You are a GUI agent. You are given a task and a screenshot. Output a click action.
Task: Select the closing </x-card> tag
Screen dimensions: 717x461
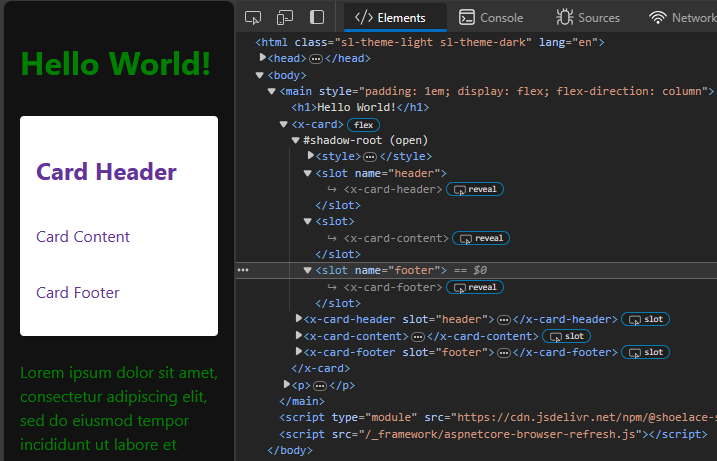[x=321, y=369]
